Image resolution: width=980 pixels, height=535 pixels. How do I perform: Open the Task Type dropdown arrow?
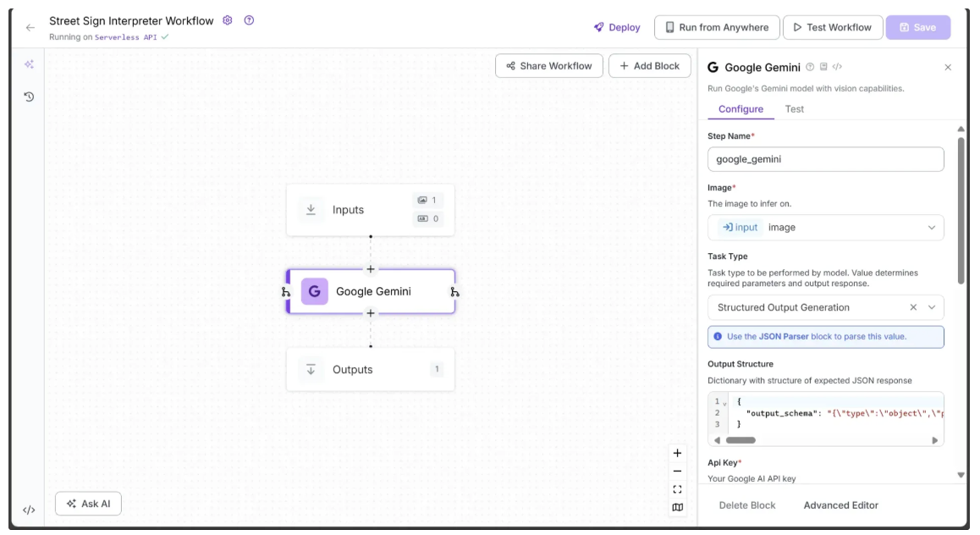click(932, 307)
